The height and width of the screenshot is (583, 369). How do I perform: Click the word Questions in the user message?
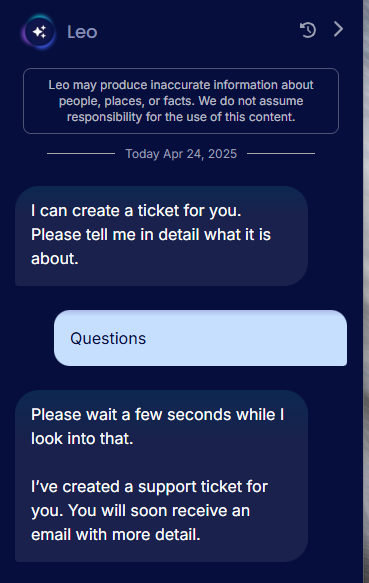pos(108,338)
